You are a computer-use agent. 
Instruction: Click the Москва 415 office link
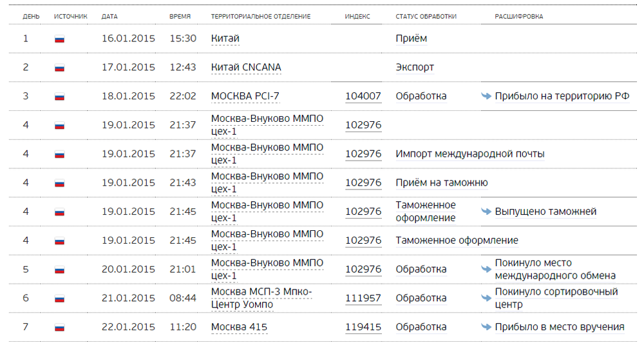pyautogui.click(x=239, y=327)
